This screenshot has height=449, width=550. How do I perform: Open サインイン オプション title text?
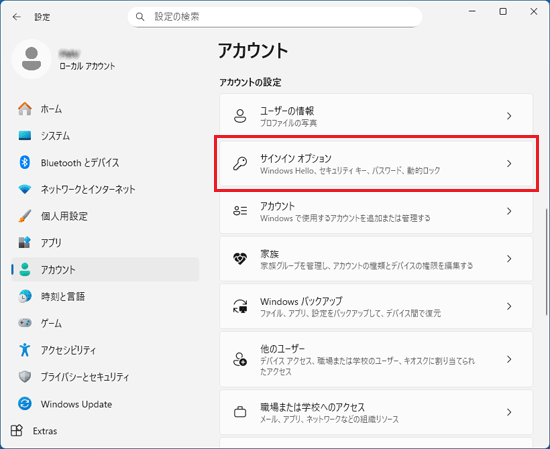pyautogui.click(x=296, y=159)
